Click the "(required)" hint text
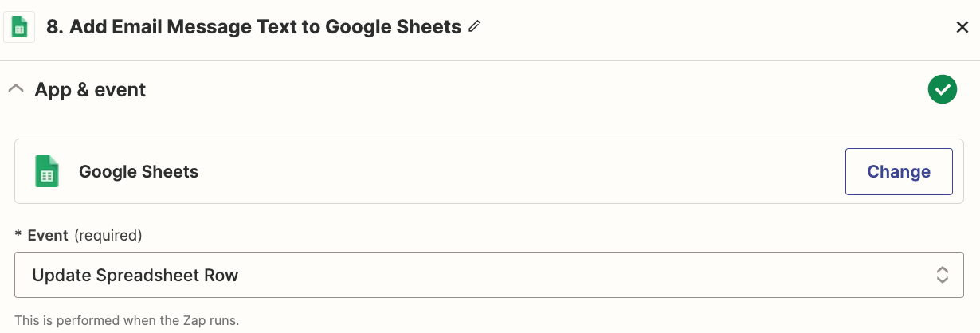The width and height of the screenshot is (980, 333). (x=108, y=235)
